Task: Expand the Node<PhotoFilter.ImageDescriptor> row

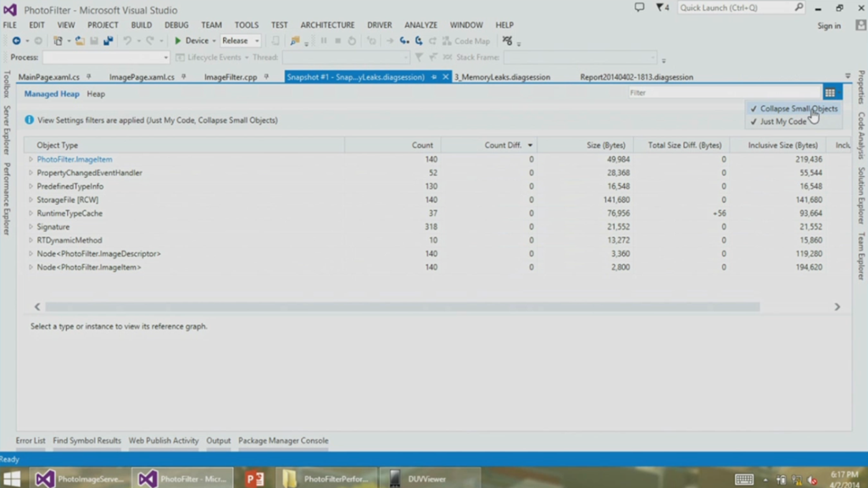Action: [x=31, y=253]
